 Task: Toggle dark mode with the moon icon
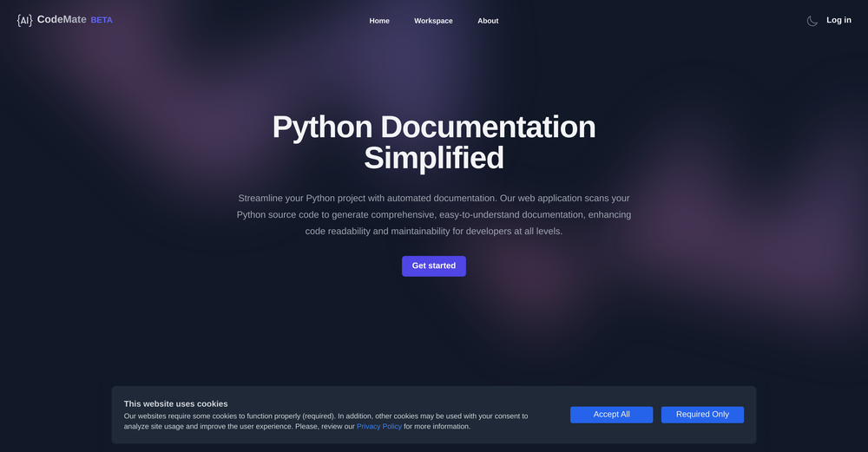click(812, 21)
